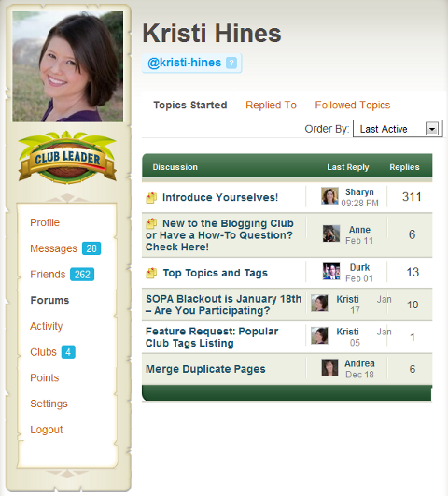
Task: Open Andrea's avatar thumbnail
Action: pos(329,368)
